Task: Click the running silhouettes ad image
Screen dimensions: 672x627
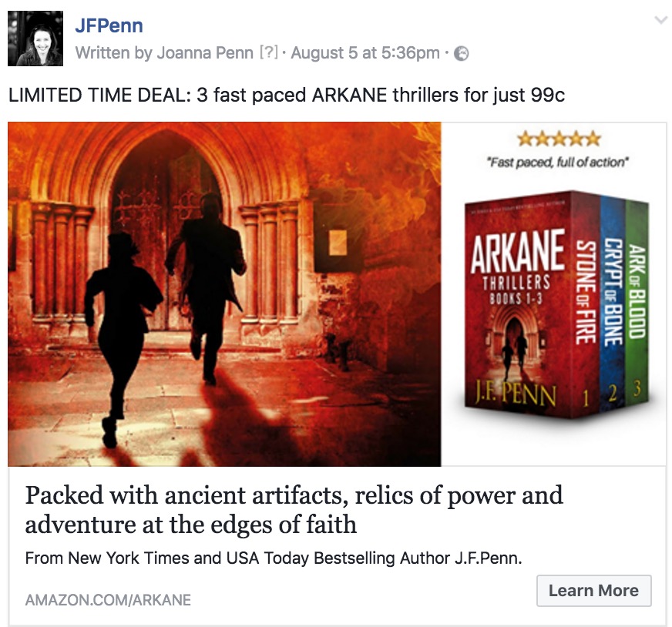Action: coord(224,294)
